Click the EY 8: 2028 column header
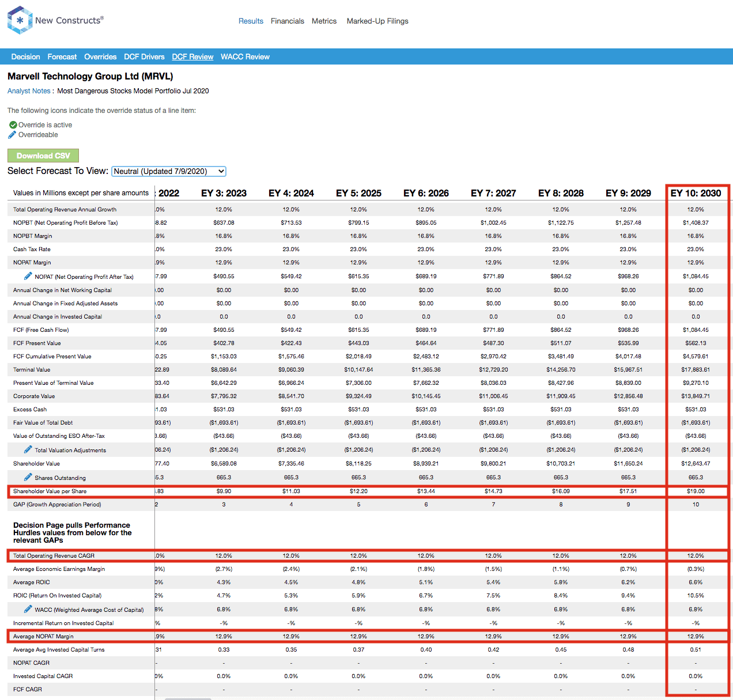Viewport: 733px width, 700px height. [x=561, y=193]
